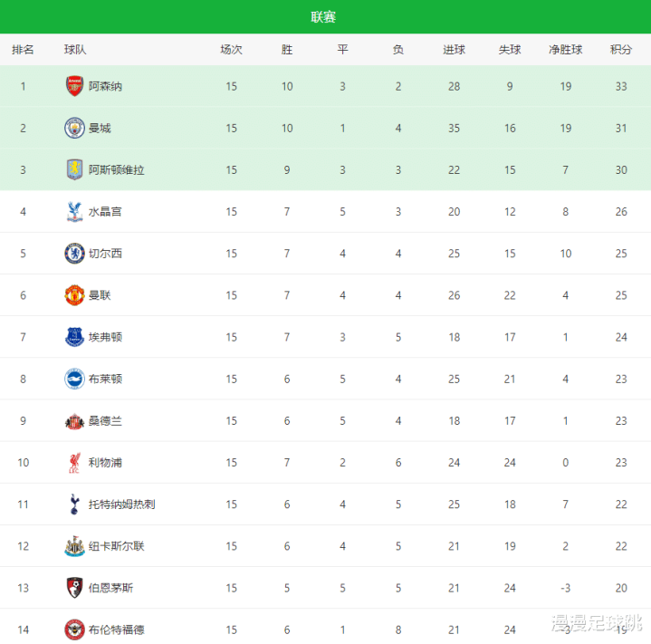Click the Liverpool club crest icon
Viewport: 651px width, 644px height.
(74, 462)
